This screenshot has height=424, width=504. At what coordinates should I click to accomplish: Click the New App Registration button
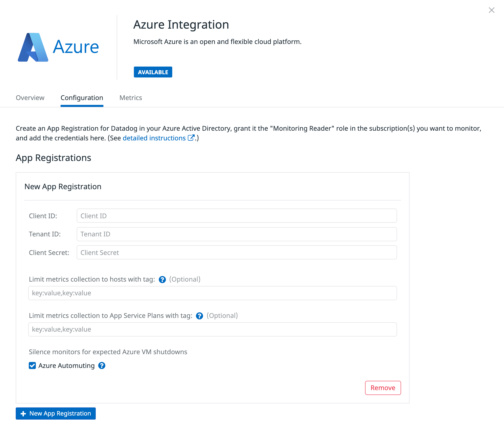pos(55,414)
